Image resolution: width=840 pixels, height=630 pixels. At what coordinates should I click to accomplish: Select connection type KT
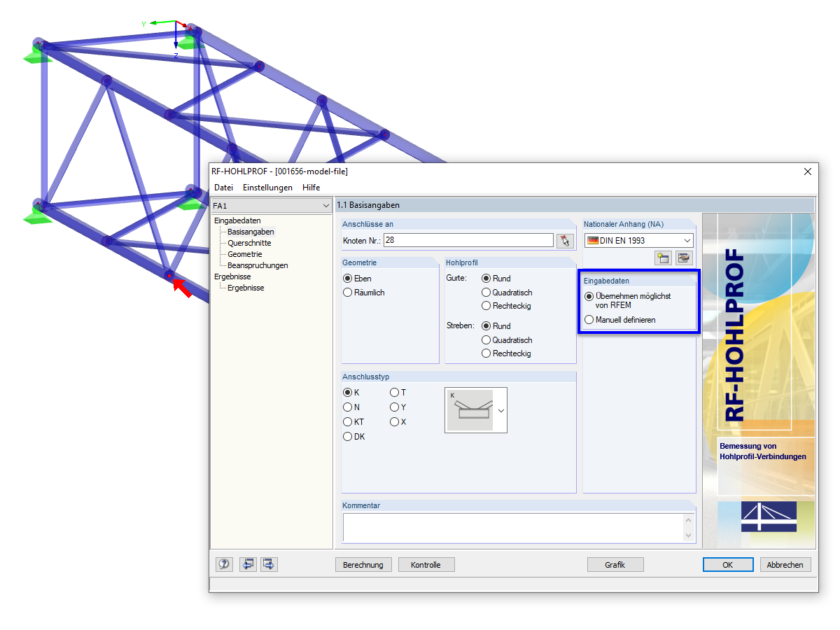coord(347,422)
